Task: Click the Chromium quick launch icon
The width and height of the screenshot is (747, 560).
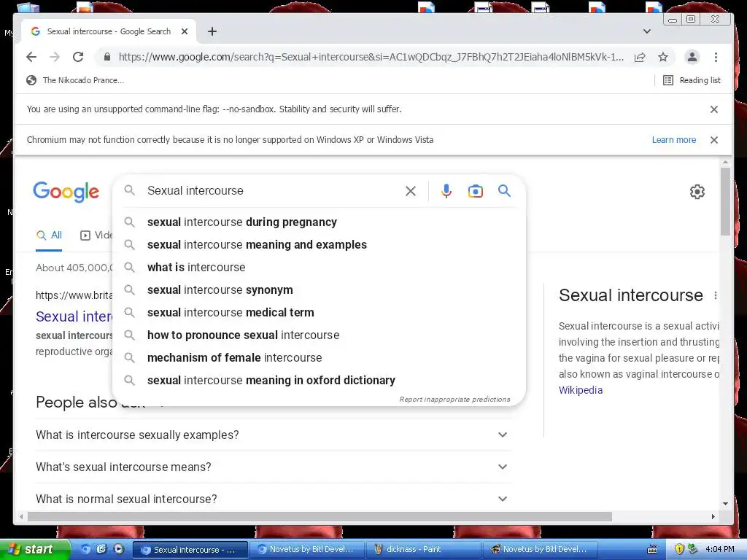Action: (x=86, y=550)
